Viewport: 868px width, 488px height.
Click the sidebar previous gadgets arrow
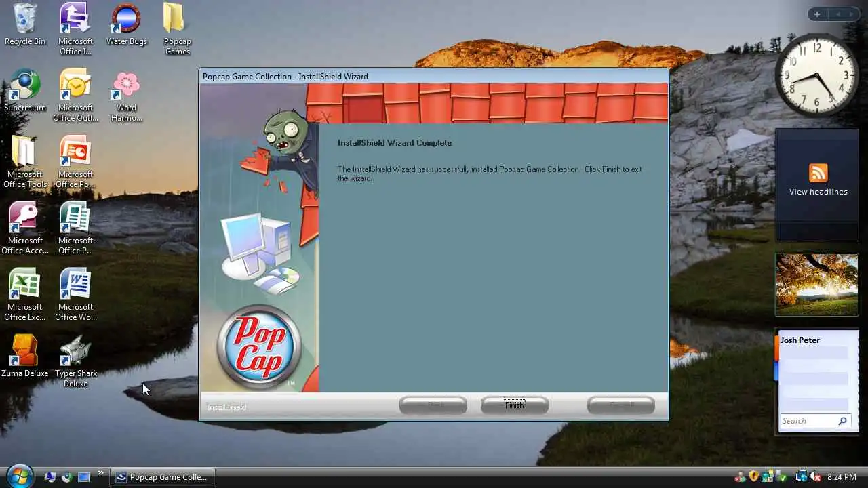[x=838, y=14]
